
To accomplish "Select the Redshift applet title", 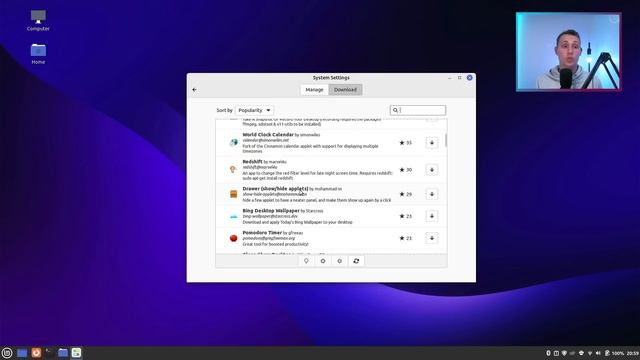I will coord(252,162).
